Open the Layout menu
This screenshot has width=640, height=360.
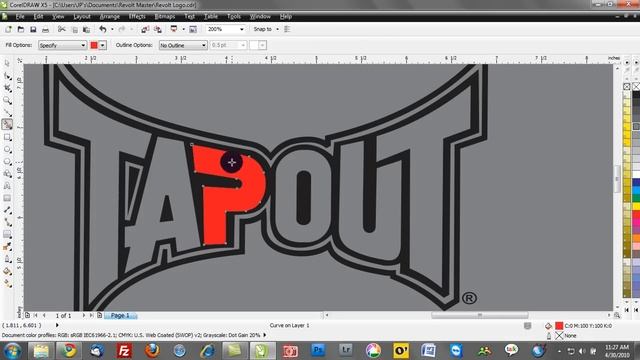pyautogui.click(x=82, y=17)
